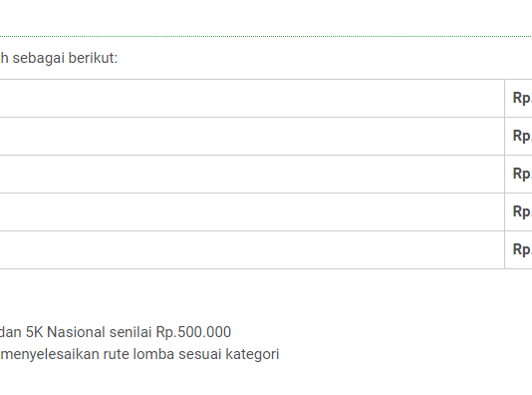Viewport: 532px width, 395px height.
Task: Click the empty wide cell of the last row
Action: tap(252, 250)
